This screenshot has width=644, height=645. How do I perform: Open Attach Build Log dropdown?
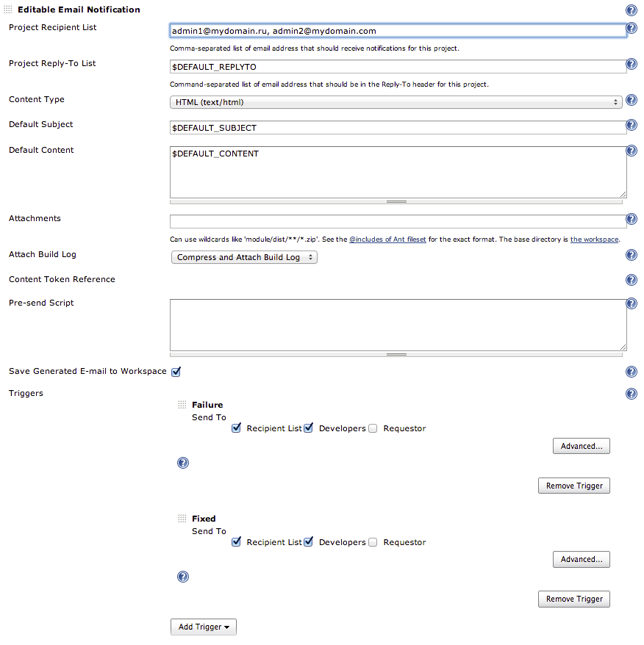pyautogui.click(x=243, y=257)
